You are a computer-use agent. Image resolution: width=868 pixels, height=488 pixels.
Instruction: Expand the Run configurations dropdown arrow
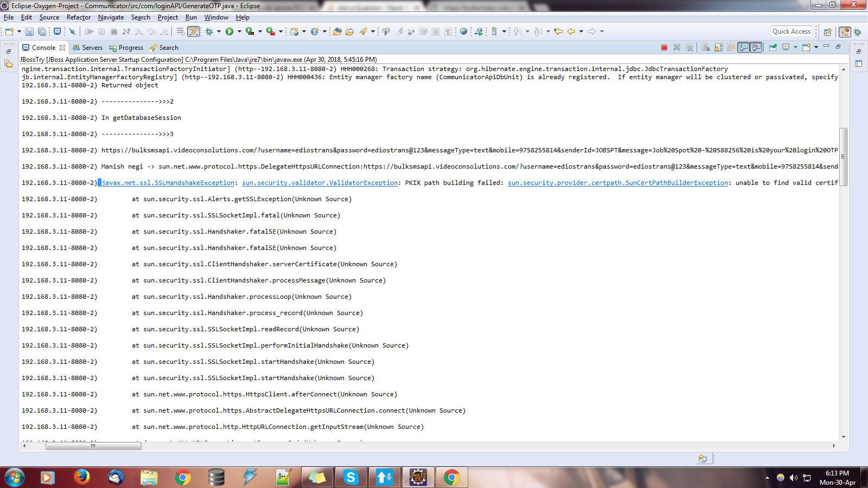pyautogui.click(x=239, y=31)
